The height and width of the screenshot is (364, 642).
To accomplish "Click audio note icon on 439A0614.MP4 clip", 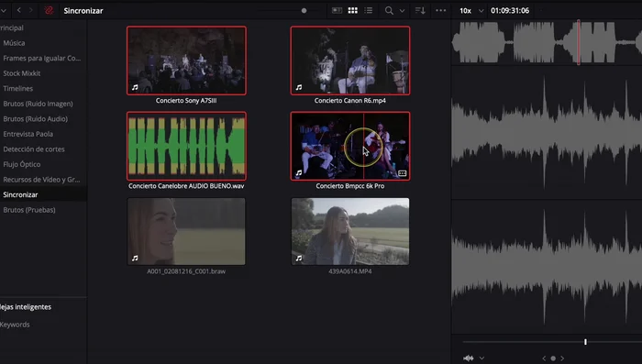I will point(299,258).
